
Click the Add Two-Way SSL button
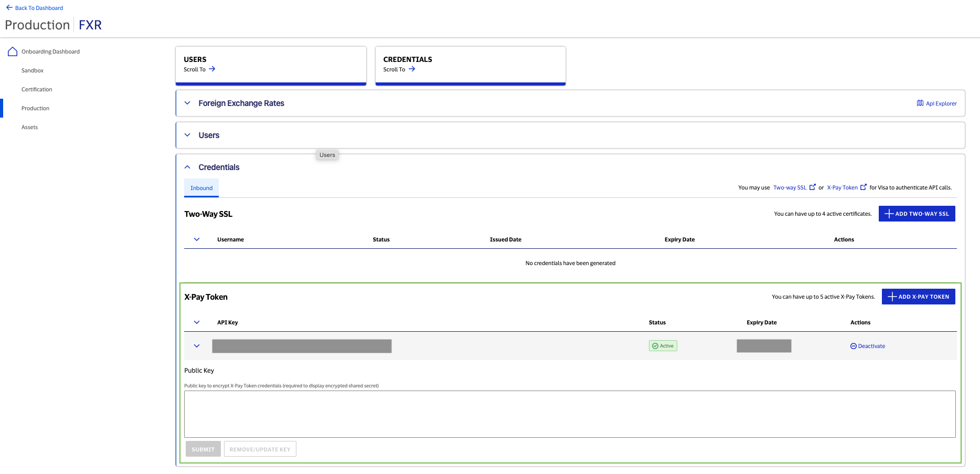coord(917,214)
